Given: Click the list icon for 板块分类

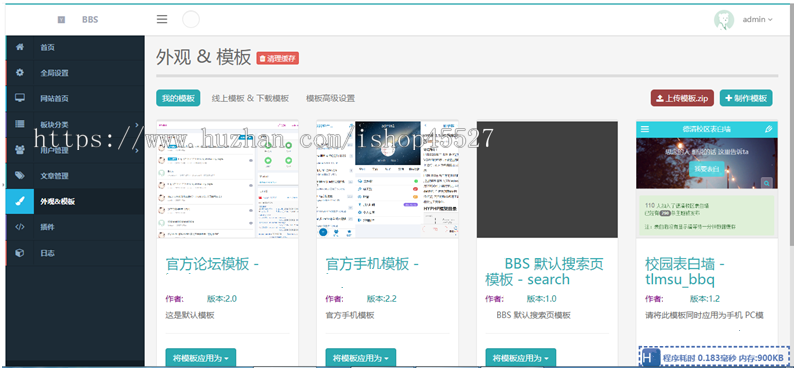Looking at the screenshot, I should (x=20, y=124).
